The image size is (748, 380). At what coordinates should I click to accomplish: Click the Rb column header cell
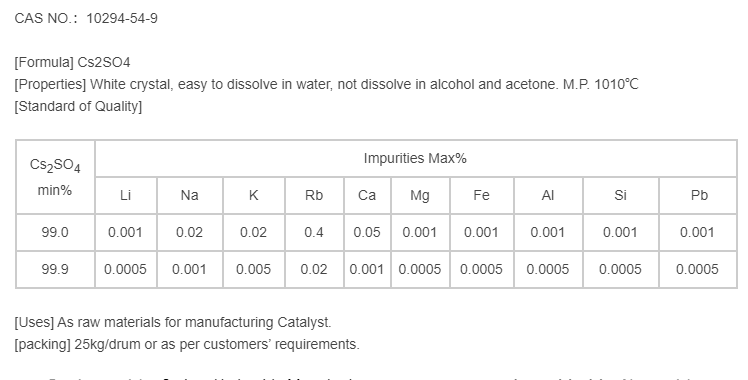click(x=314, y=195)
